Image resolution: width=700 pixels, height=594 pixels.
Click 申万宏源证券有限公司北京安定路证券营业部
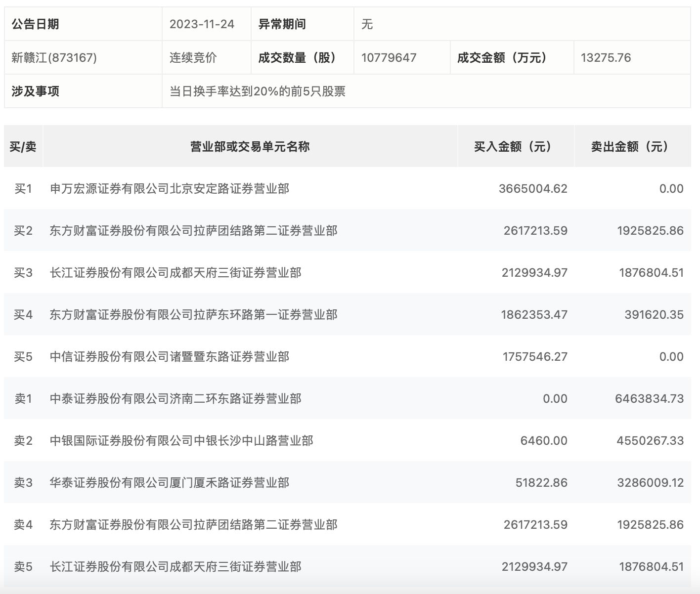point(170,188)
